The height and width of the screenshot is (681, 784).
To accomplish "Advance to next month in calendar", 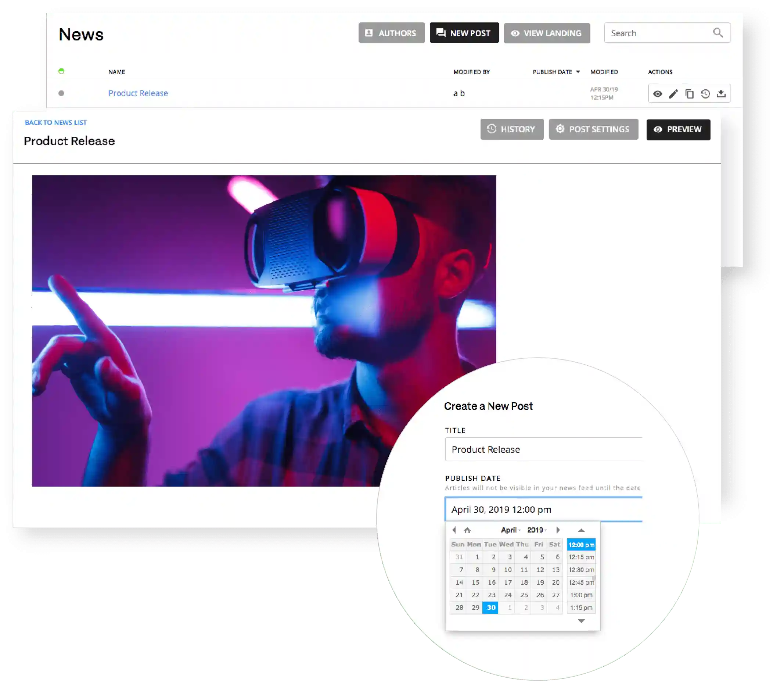I will pos(558,530).
